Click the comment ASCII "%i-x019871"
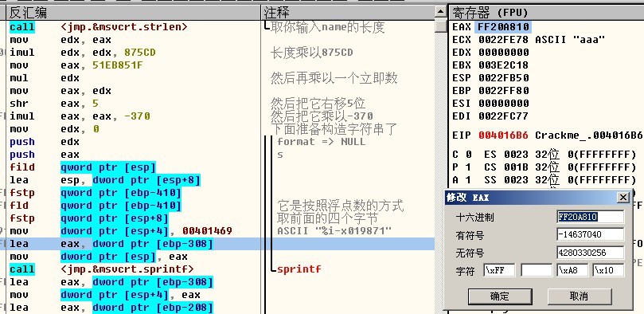This screenshot has height=314, width=644. [x=334, y=231]
